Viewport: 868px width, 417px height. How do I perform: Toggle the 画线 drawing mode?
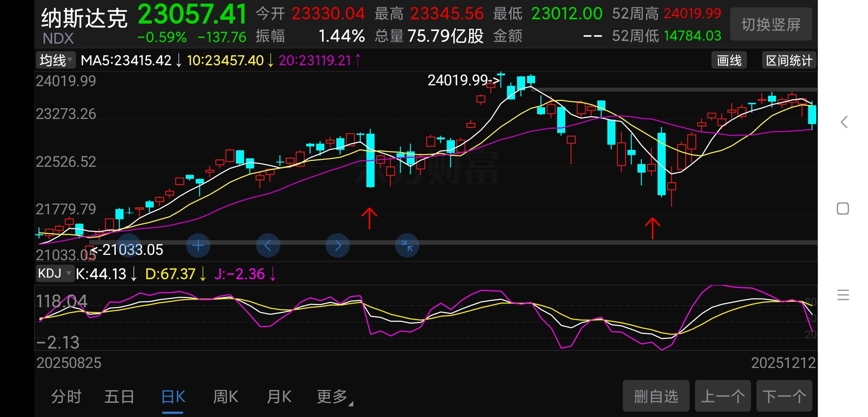pyautogui.click(x=729, y=61)
